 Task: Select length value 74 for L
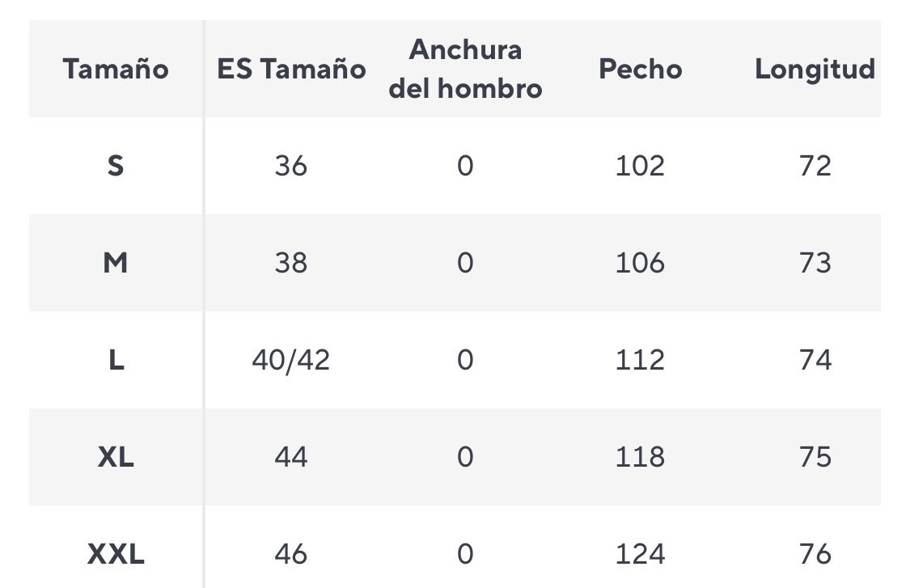(x=815, y=360)
